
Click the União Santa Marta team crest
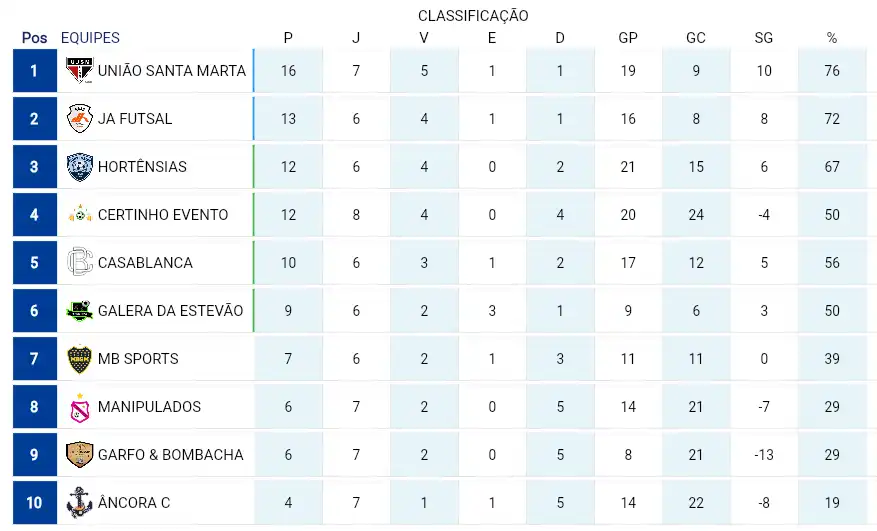click(79, 71)
